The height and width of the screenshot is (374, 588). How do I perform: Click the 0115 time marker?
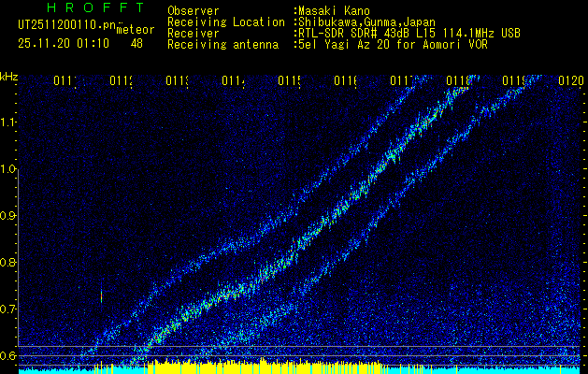(x=289, y=80)
